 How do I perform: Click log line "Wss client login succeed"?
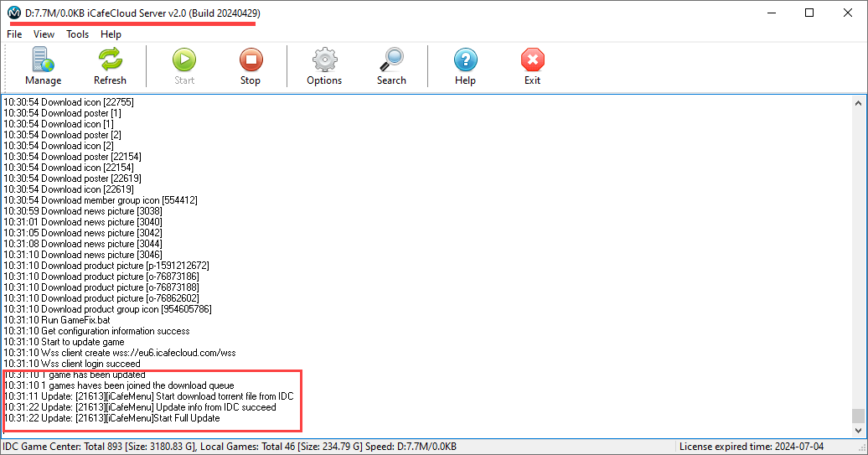click(72, 363)
